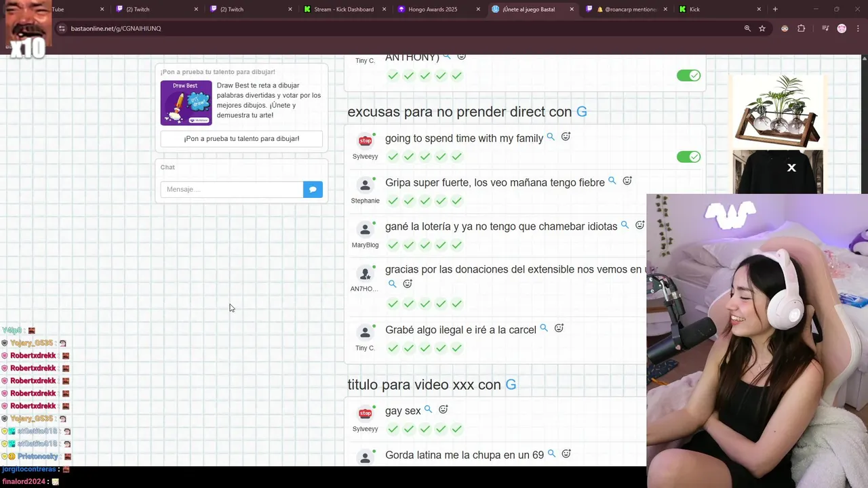Focus the chat 'Mensaje' input field

pos(232,189)
